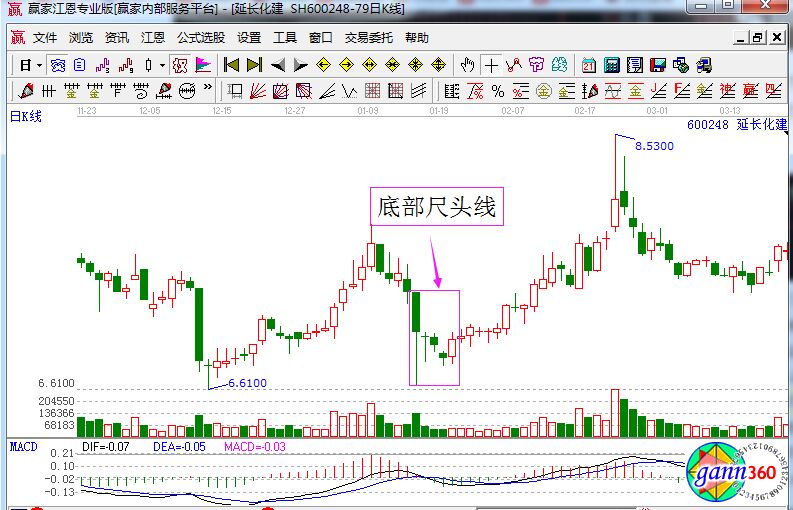The height and width of the screenshot is (510, 793).
Task: Open the 日 period dropdown arrow
Action: point(39,65)
